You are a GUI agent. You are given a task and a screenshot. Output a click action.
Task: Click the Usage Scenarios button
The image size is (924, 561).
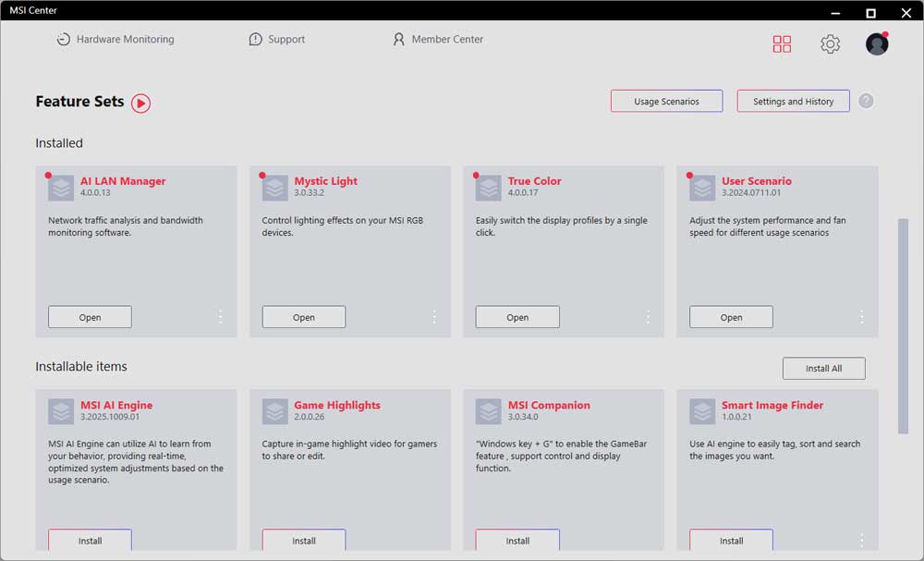click(666, 101)
